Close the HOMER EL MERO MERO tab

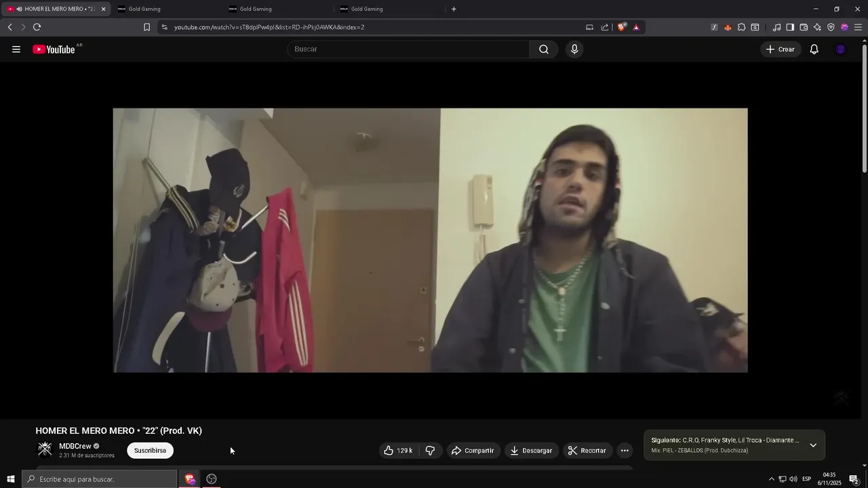(x=103, y=9)
